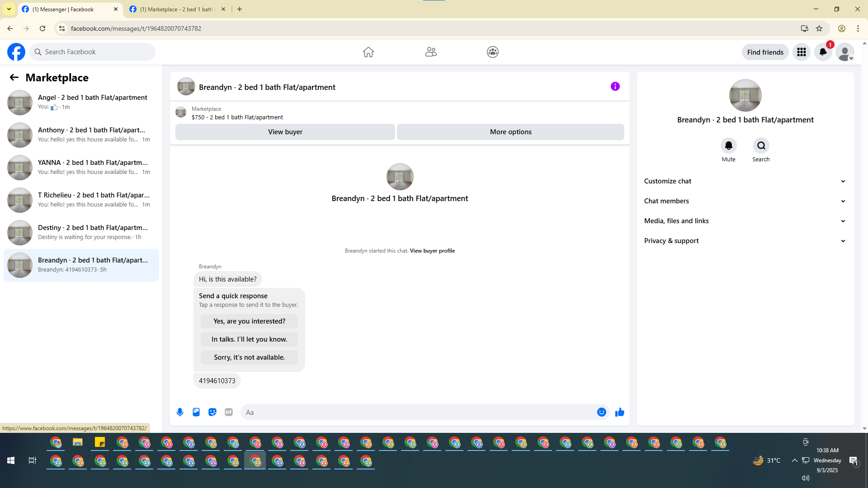Expand Media, files and links section
This screenshot has width=868, height=488.
[745, 221]
